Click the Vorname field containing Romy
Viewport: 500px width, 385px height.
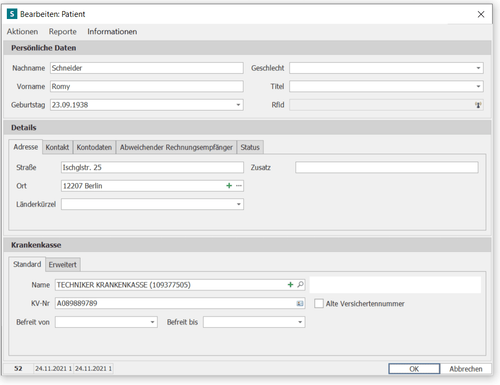(x=147, y=86)
